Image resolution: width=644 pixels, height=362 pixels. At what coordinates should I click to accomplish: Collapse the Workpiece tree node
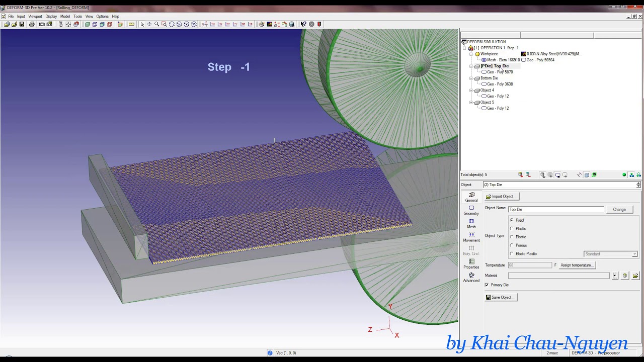point(471,54)
